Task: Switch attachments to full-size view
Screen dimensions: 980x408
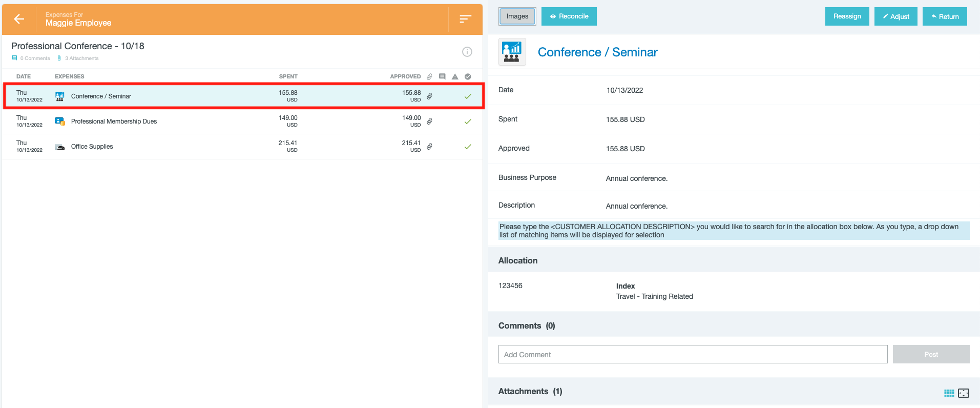Action: pos(963,393)
